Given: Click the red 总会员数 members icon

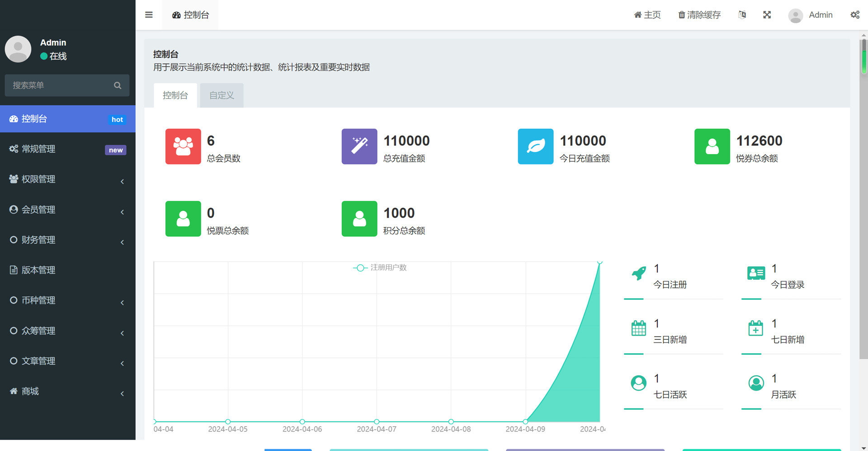Looking at the screenshot, I should (183, 146).
